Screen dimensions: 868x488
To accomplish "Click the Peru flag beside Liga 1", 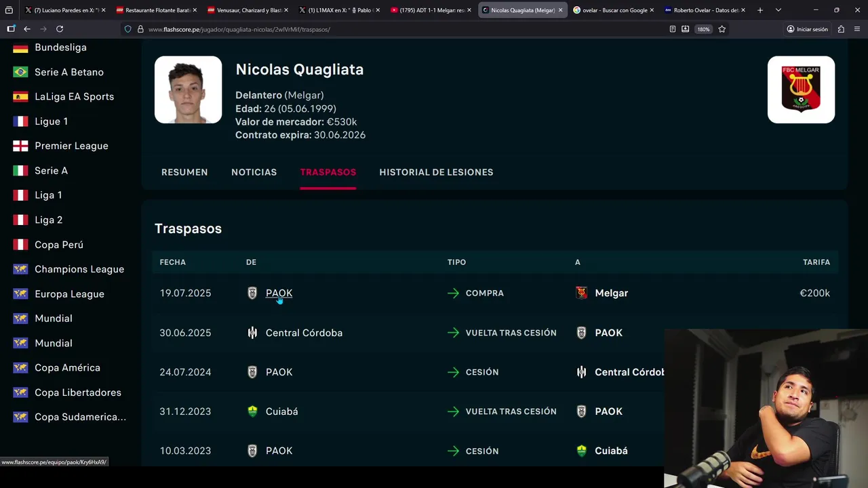I will click(x=20, y=195).
